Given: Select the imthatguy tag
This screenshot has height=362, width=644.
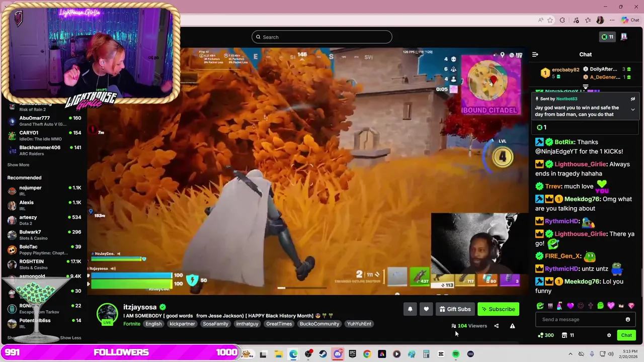Looking at the screenshot, I should click(x=247, y=324).
